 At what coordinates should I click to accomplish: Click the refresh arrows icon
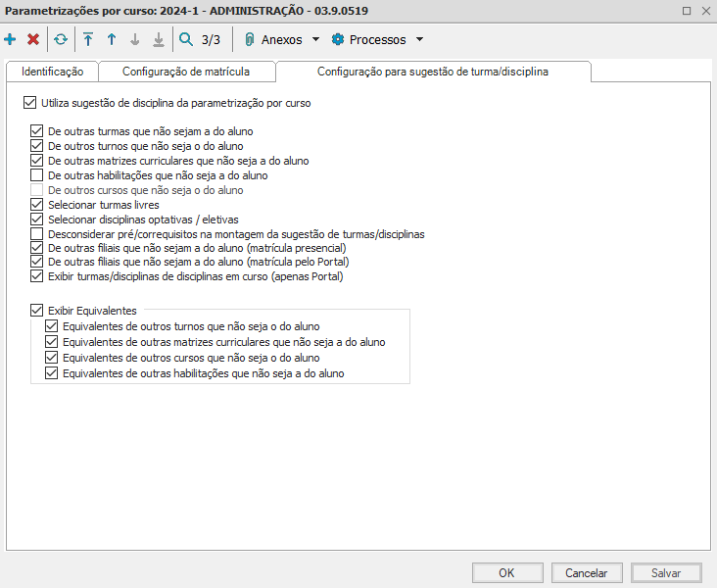pyautogui.click(x=61, y=40)
